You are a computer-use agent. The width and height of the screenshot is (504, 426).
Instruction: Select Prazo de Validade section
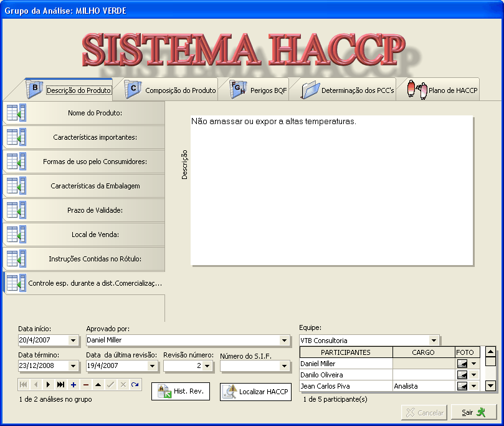coord(84,210)
